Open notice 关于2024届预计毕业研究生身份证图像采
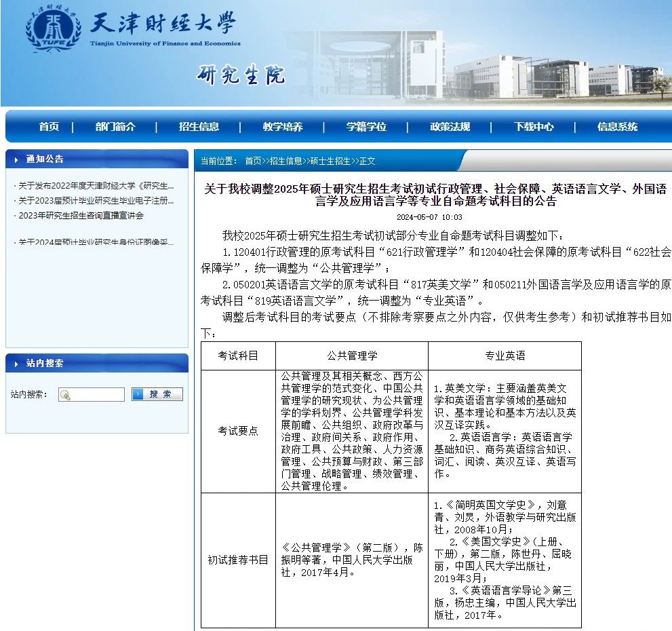 tap(96, 242)
